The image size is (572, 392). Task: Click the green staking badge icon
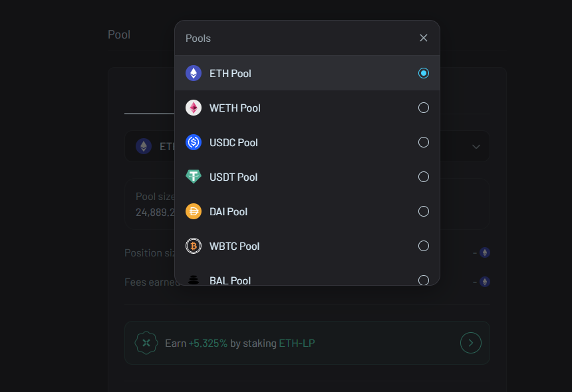point(146,343)
